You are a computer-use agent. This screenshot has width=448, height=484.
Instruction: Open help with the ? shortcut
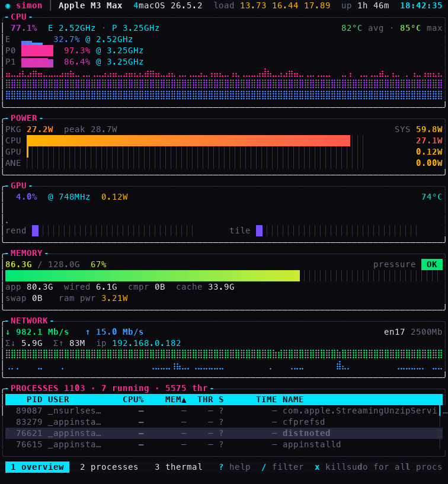tap(235, 467)
